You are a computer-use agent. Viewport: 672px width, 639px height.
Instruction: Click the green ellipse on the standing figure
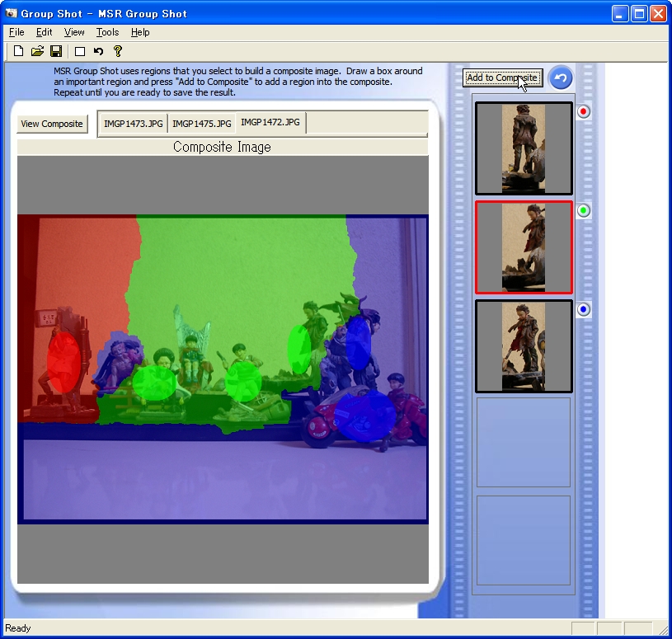(298, 349)
